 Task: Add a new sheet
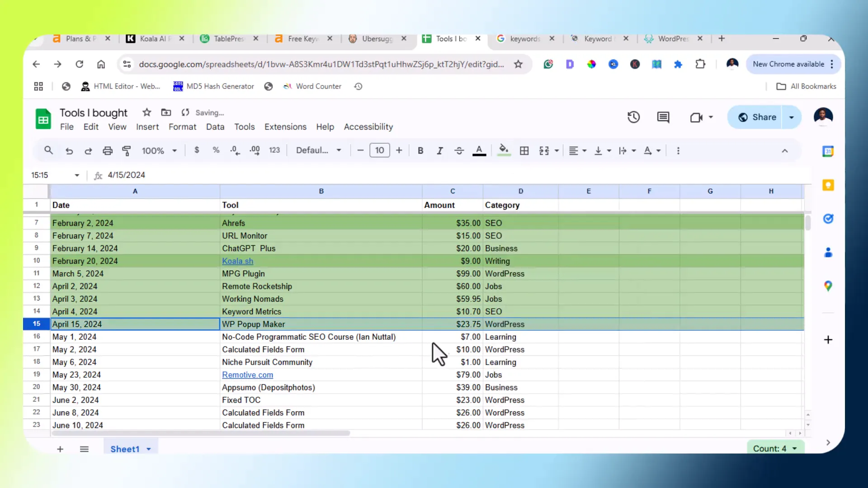pyautogui.click(x=60, y=449)
